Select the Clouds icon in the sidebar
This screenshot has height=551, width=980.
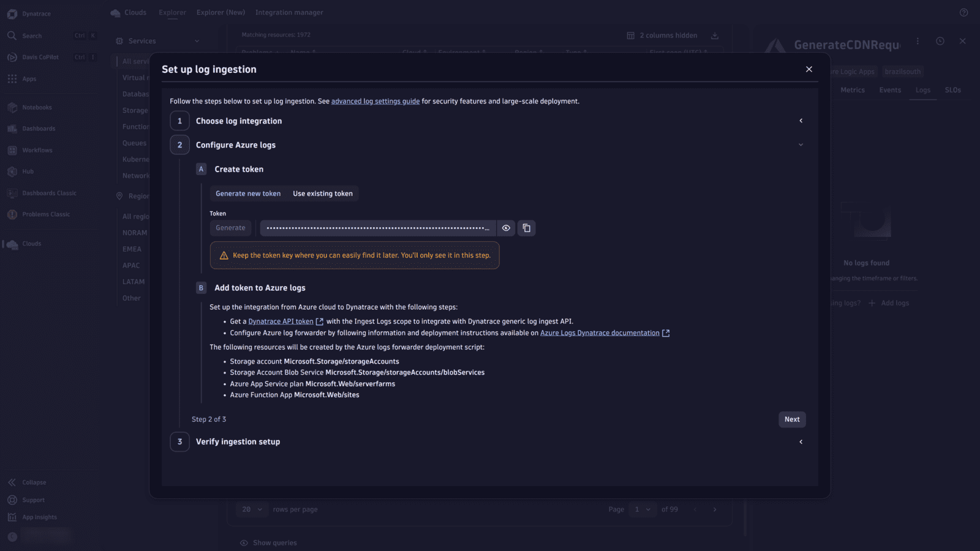point(12,244)
